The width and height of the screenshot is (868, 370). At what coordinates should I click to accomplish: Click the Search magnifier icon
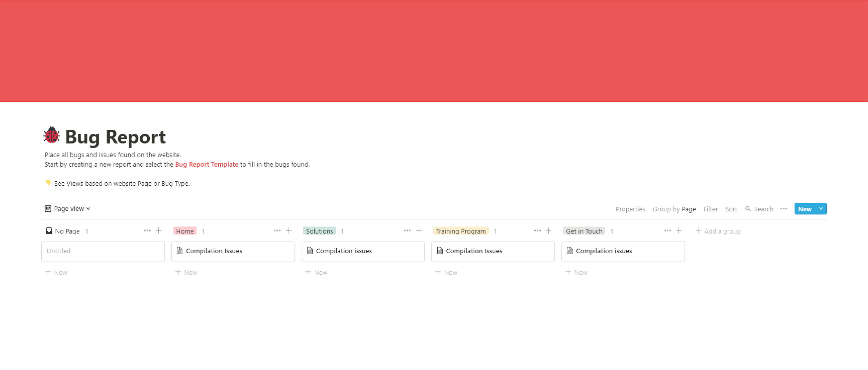point(748,209)
